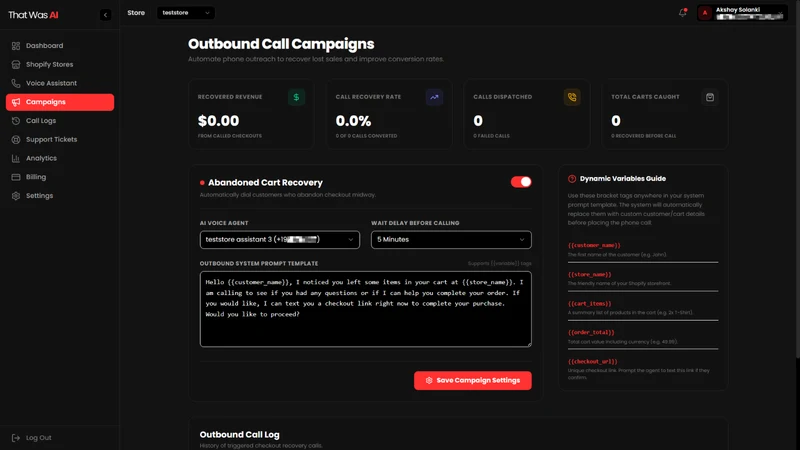Click the Calls Dispatched phone icon
Viewport: 800px width, 450px height.
[572, 97]
